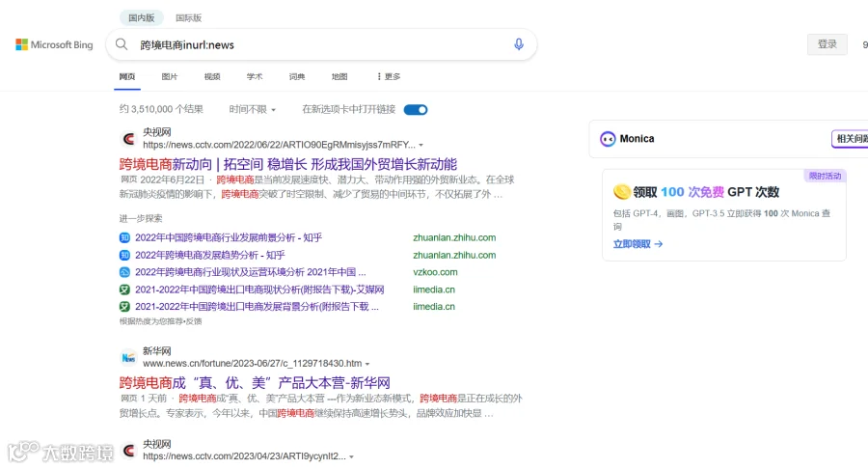Click the Monica assistant logo icon
This screenshot has width=868, height=469.
[x=608, y=139]
